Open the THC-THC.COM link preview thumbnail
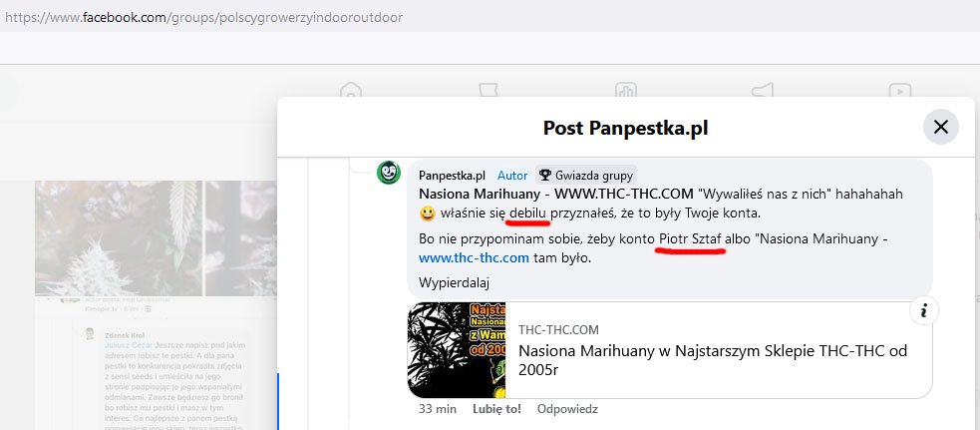The height and width of the screenshot is (430, 980). click(457, 350)
